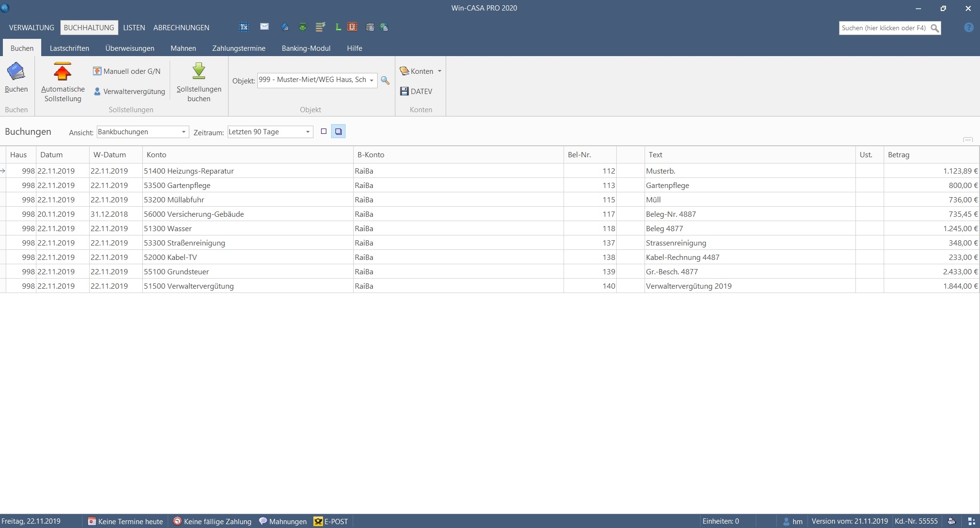The height and width of the screenshot is (528, 980).
Task: Expand the Konten dropdown arrow
Action: (439, 71)
